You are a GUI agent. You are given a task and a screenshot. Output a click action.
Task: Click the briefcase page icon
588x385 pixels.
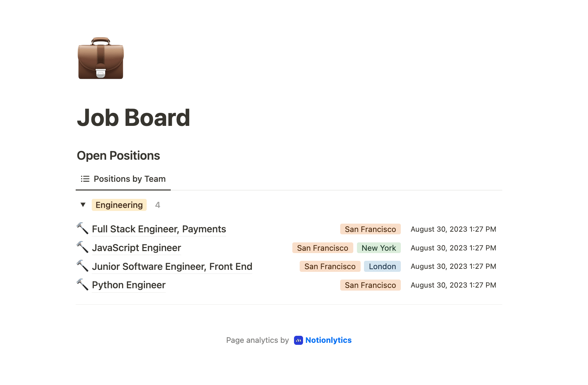click(x=101, y=58)
